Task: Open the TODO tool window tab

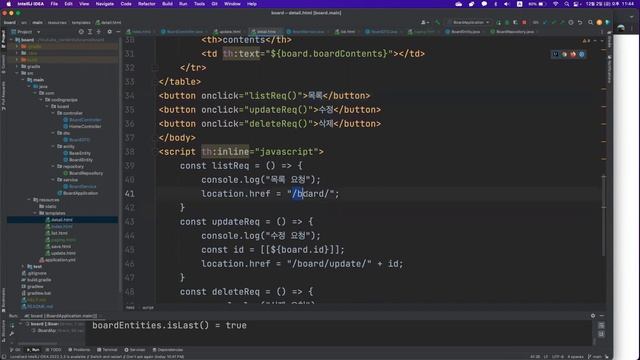Action: (53, 350)
